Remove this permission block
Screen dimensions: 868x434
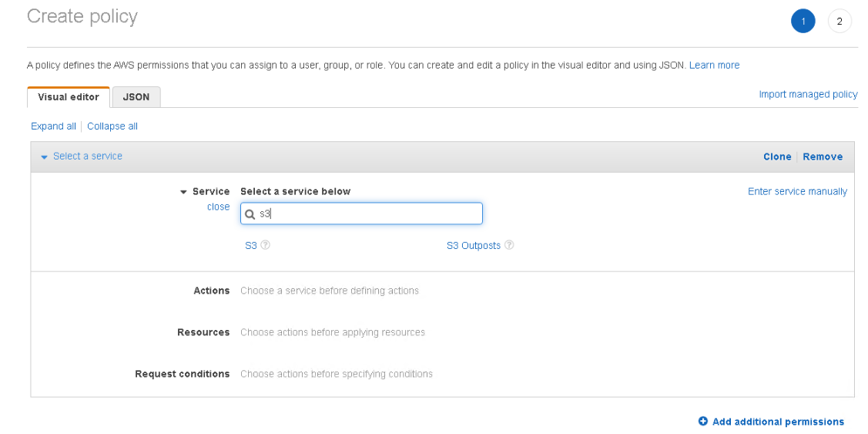pyautogui.click(x=823, y=156)
